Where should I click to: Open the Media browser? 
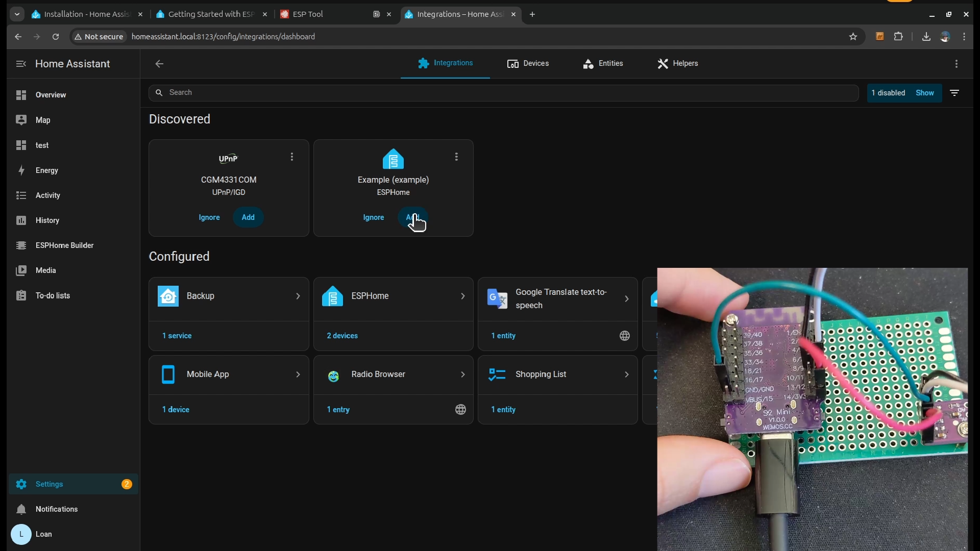[73, 270]
